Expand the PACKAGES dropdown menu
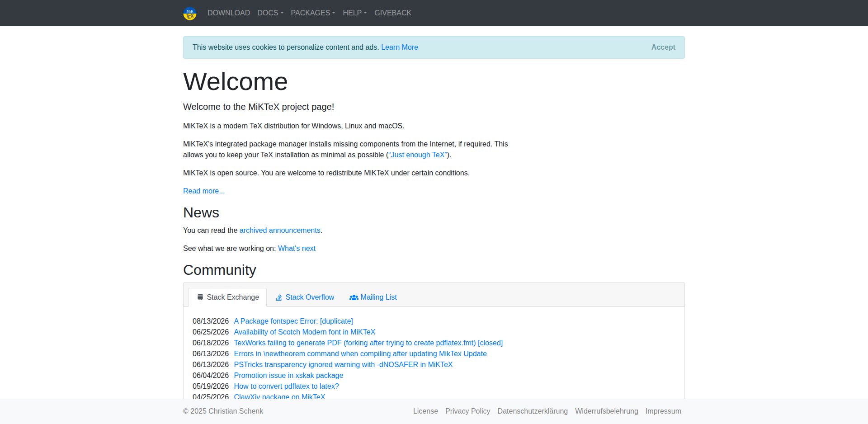This screenshot has height=424, width=868. pyautogui.click(x=313, y=13)
